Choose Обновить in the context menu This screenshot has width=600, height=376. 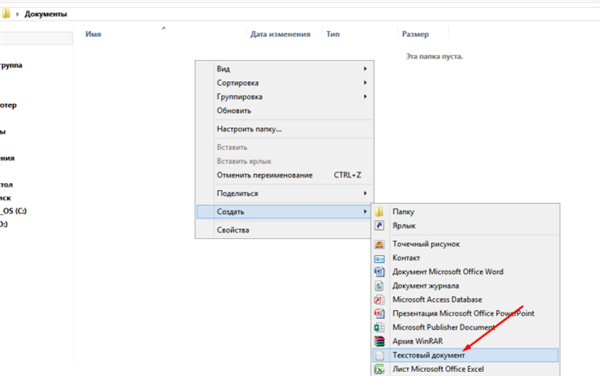[284, 111]
